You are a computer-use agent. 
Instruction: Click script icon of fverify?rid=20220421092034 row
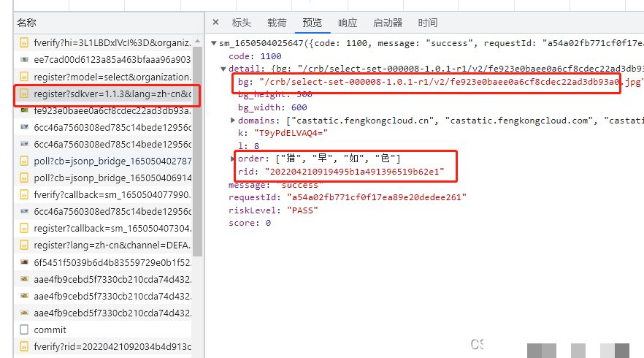click(x=24, y=346)
